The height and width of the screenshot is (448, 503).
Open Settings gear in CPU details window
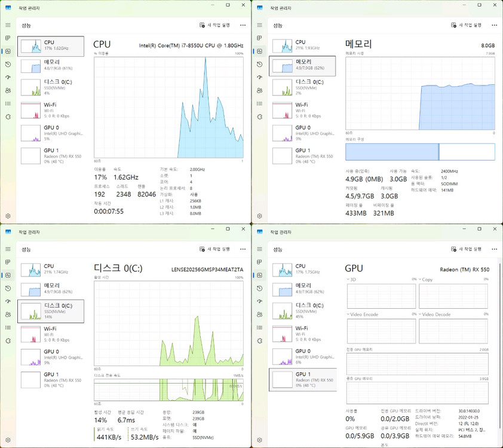point(8,216)
